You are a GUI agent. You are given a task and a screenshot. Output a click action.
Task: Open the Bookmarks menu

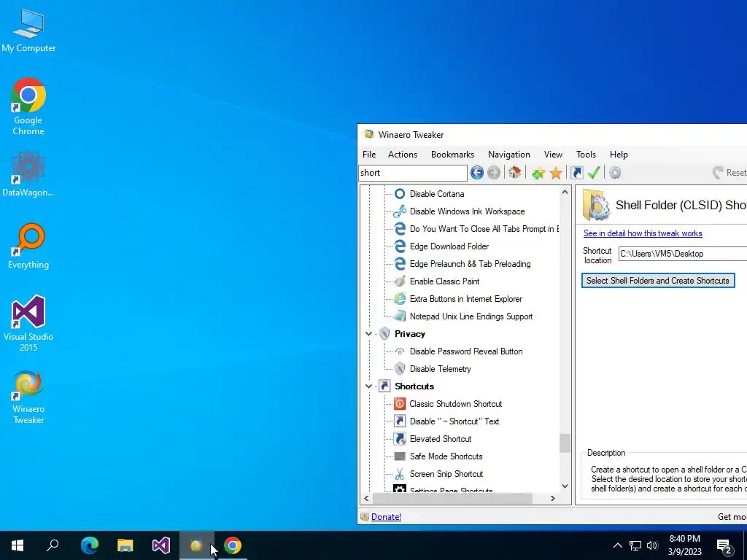452,155
